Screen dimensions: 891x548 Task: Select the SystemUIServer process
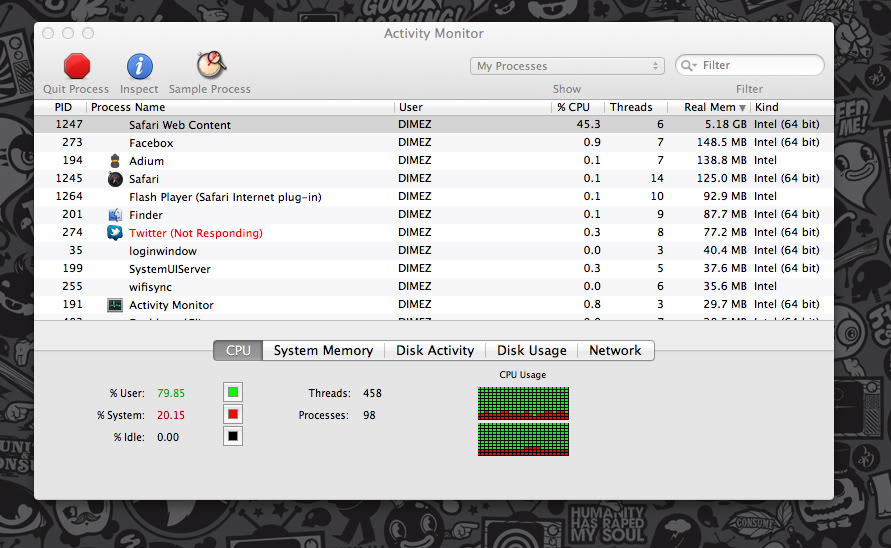169,269
